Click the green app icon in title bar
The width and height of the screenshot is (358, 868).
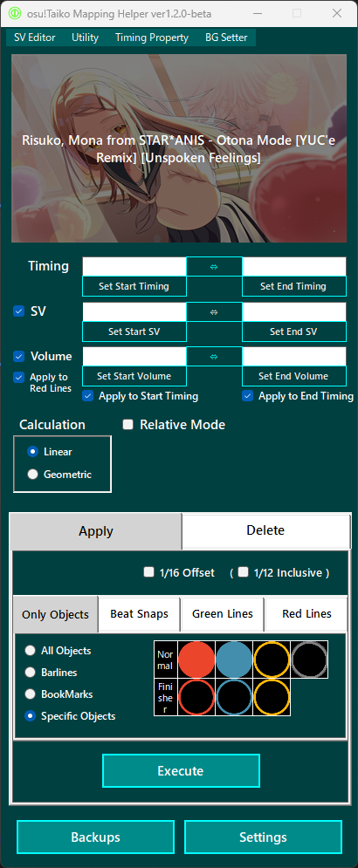(x=15, y=13)
